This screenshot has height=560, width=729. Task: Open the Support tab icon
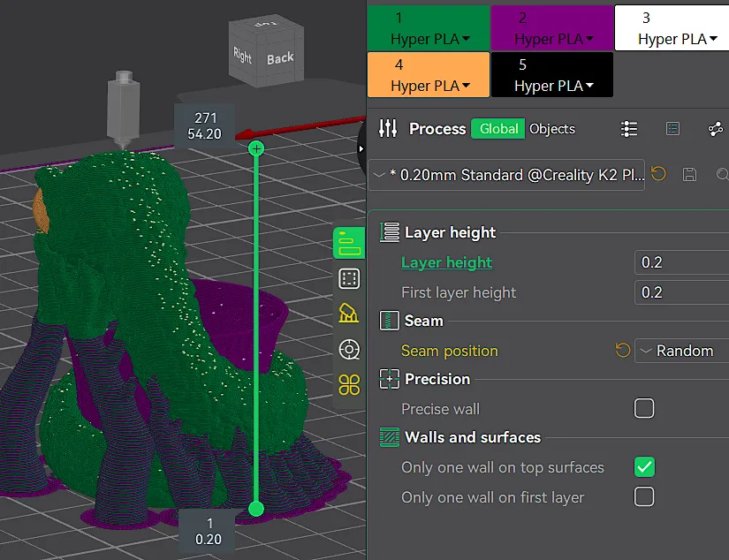pos(349,314)
